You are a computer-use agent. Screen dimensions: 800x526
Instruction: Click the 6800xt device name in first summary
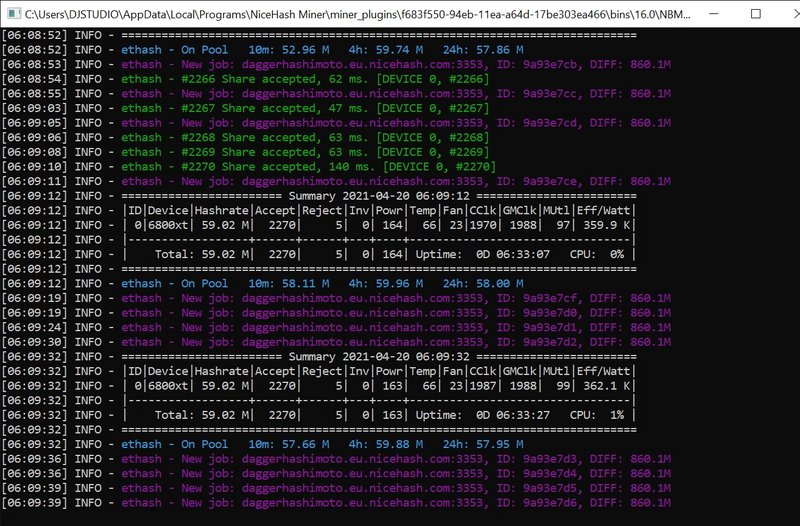(168, 225)
